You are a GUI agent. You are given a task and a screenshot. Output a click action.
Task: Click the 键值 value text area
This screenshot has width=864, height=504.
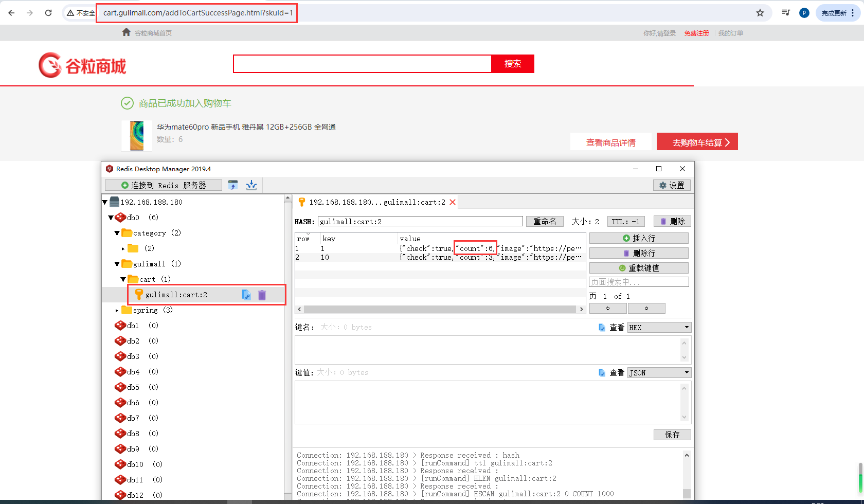click(x=488, y=402)
